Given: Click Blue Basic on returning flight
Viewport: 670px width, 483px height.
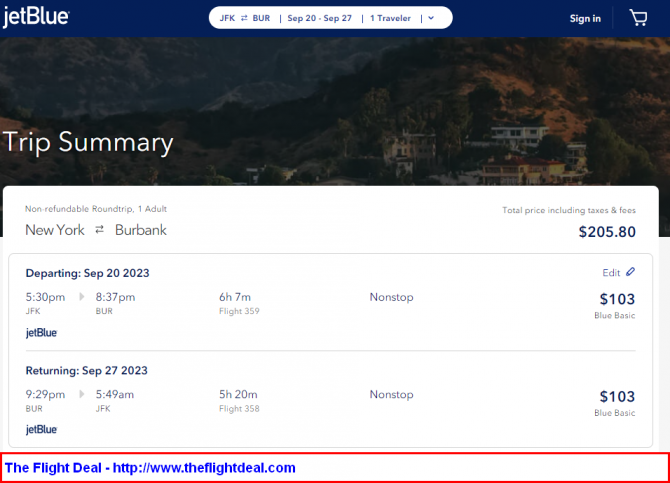Looking at the screenshot, I should coord(614,412).
